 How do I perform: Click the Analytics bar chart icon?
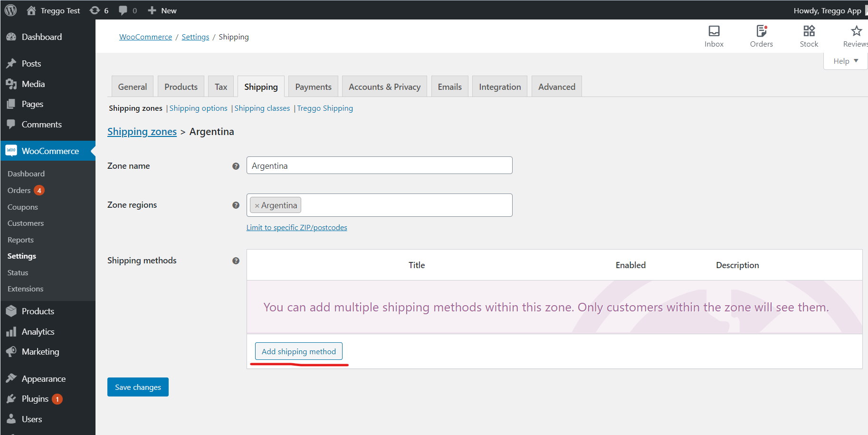(11, 332)
